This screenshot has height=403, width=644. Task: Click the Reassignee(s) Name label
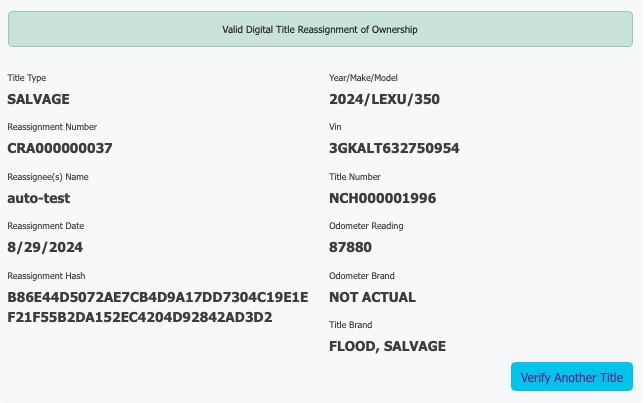tap(48, 177)
